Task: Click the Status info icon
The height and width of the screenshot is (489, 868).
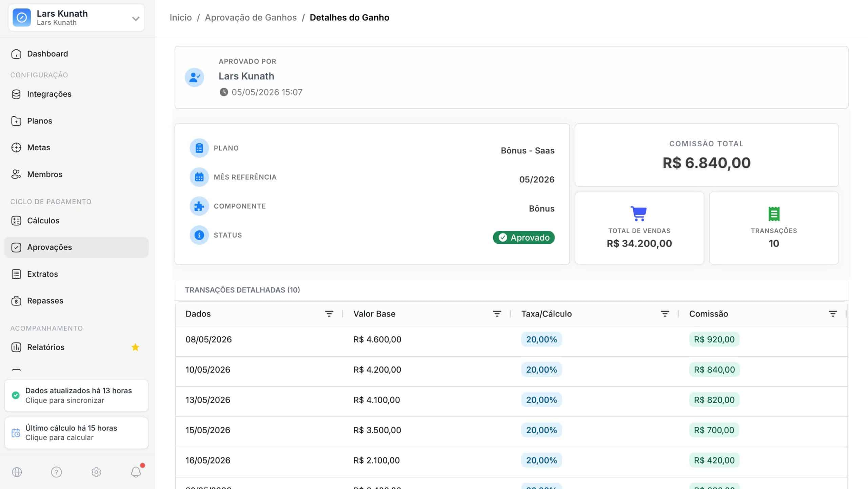Action: click(x=199, y=235)
